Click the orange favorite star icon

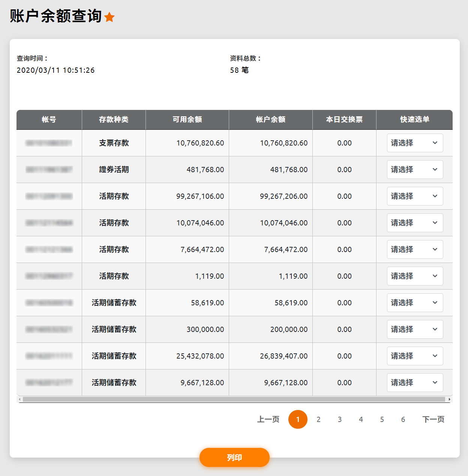pos(109,17)
